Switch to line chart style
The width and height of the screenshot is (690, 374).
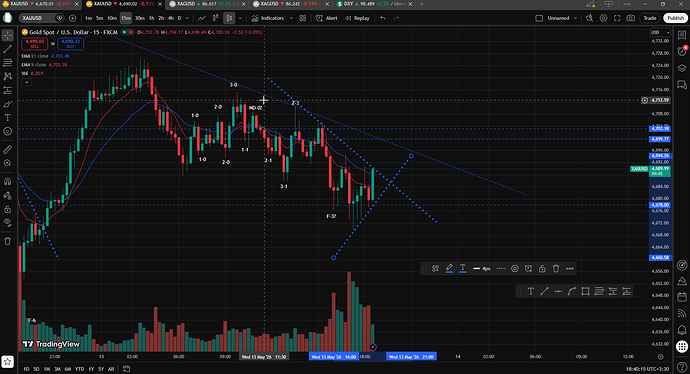pyautogui.click(x=202, y=18)
